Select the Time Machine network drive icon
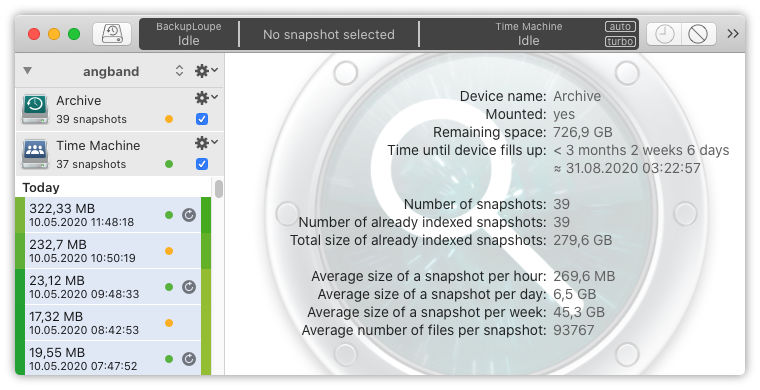Screen dimensions: 760x390 [x=35, y=154]
